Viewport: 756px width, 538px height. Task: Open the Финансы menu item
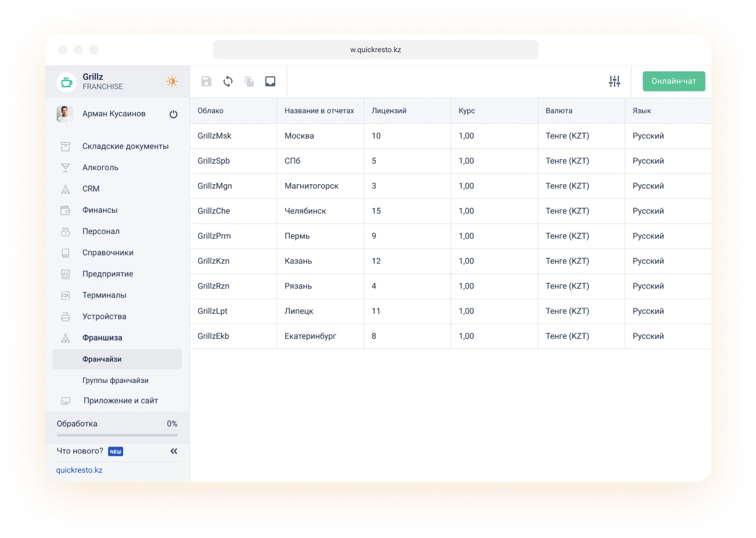[100, 210]
